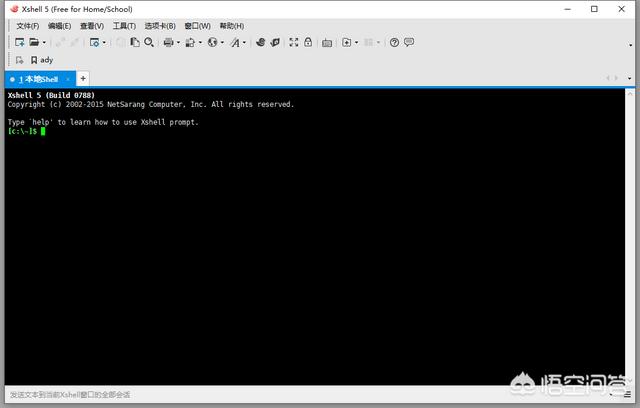The width and height of the screenshot is (640, 408).
Task: Click the New File Transfer icon
Action: [x=347, y=42]
